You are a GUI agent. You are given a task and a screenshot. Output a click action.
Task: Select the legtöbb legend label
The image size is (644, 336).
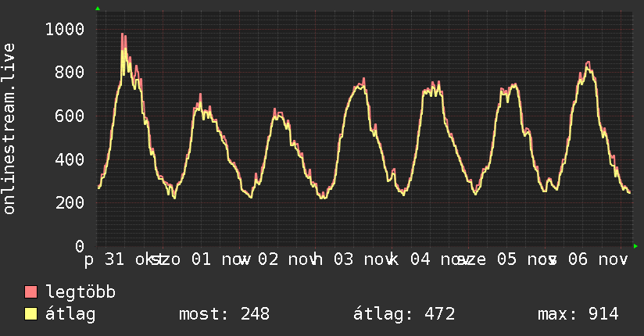(x=80, y=292)
